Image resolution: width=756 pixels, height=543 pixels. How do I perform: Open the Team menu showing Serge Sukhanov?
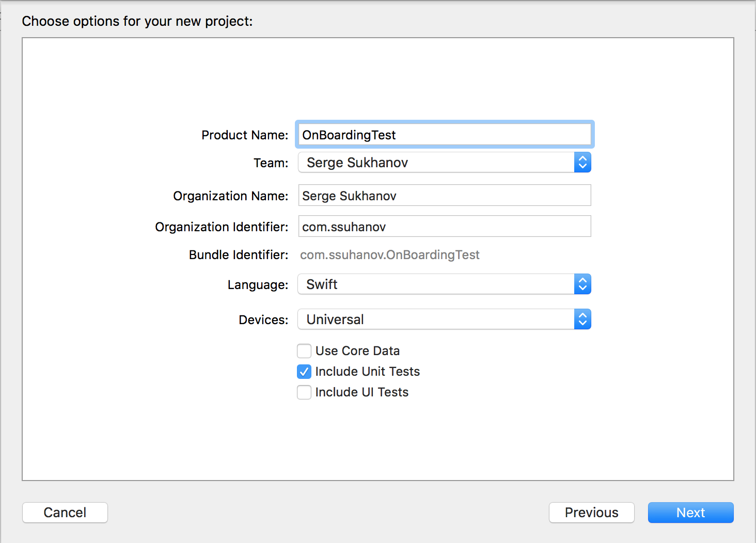click(x=436, y=163)
